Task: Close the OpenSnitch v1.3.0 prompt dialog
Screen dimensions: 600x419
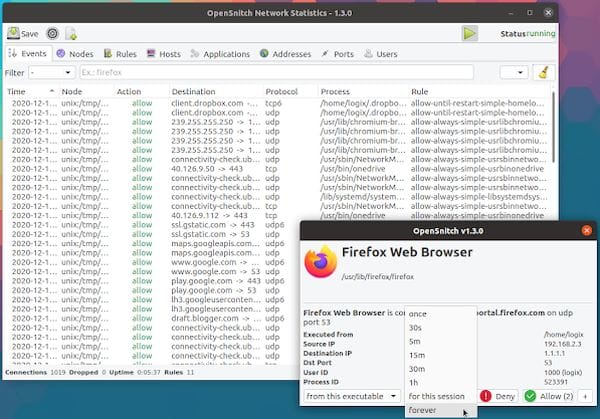Action: coord(586,230)
